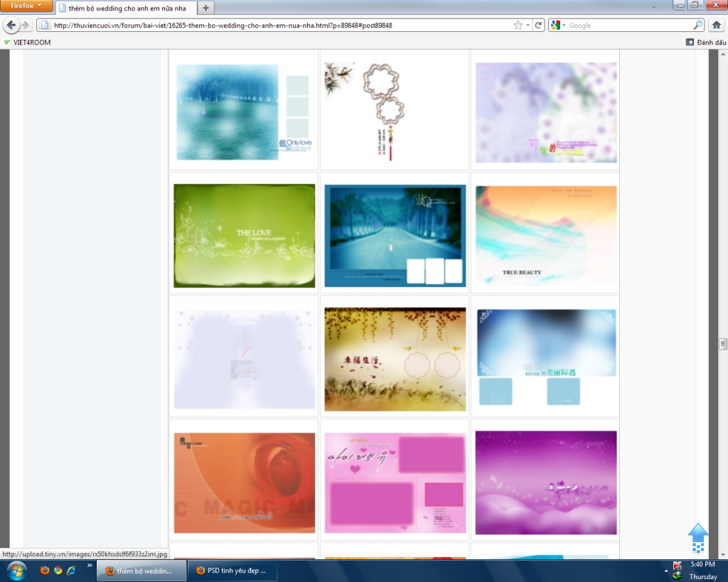Image resolution: width=728 pixels, height=582 pixels.
Task: Open the green 'THE LOVE' thumbnail
Action: pyautogui.click(x=245, y=236)
